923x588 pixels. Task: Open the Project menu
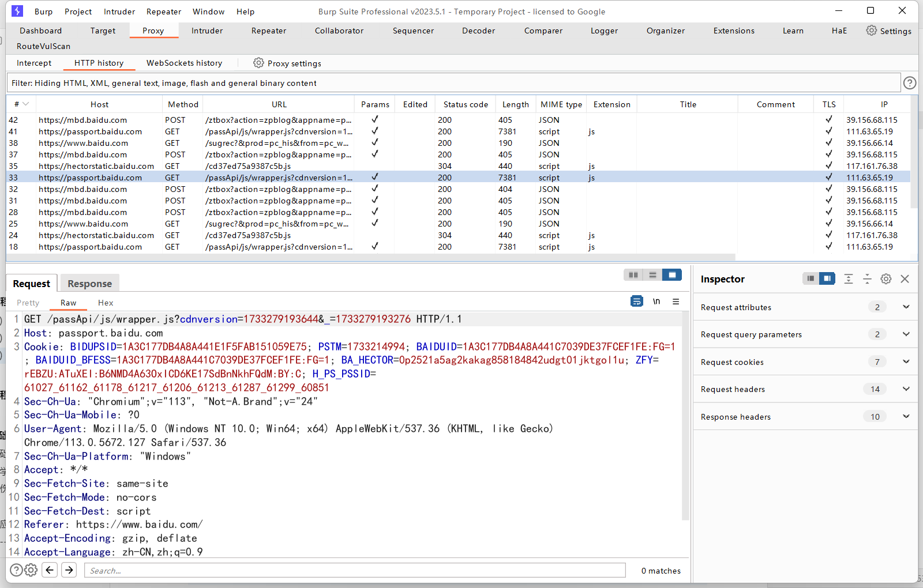(x=78, y=12)
